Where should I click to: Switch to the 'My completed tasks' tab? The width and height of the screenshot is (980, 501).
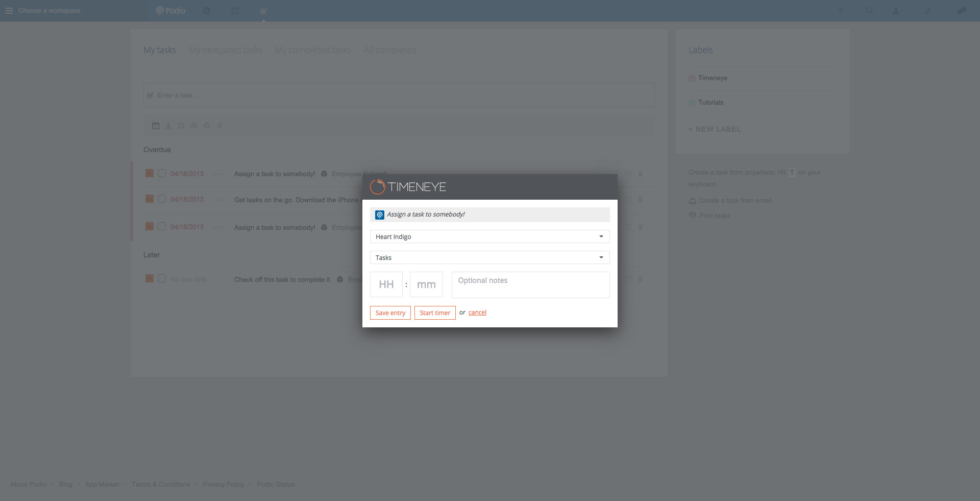coord(312,50)
